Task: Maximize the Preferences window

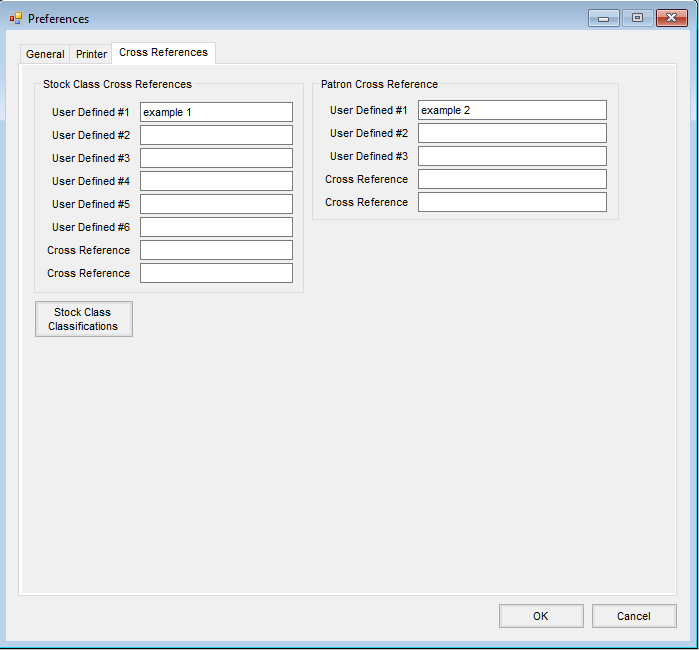Action: pyautogui.click(x=637, y=18)
